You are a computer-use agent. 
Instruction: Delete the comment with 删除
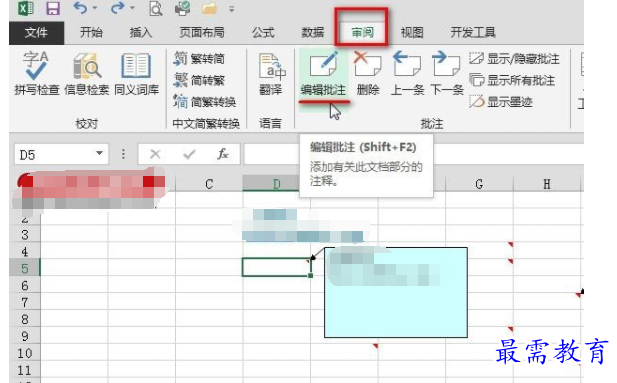(x=368, y=74)
